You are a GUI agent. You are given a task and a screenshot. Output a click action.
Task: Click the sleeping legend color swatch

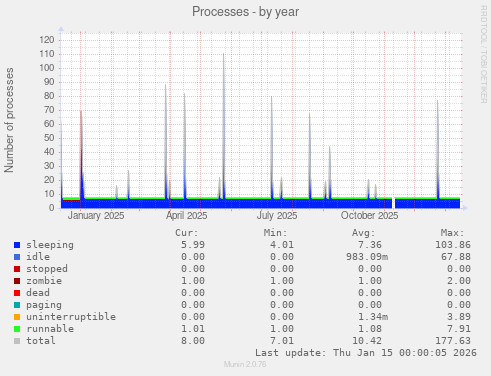(17, 245)
